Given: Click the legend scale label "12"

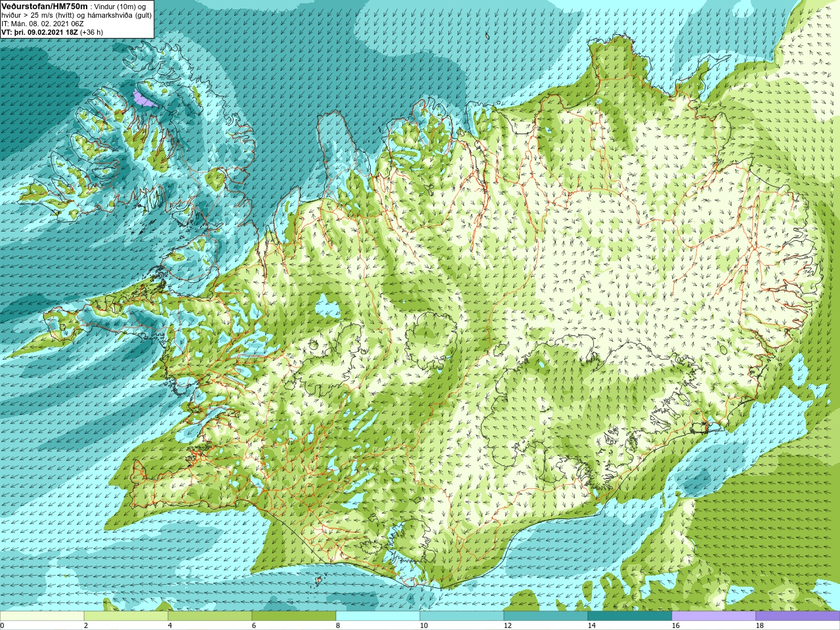Looking at the screenshot, I should 508,626.
